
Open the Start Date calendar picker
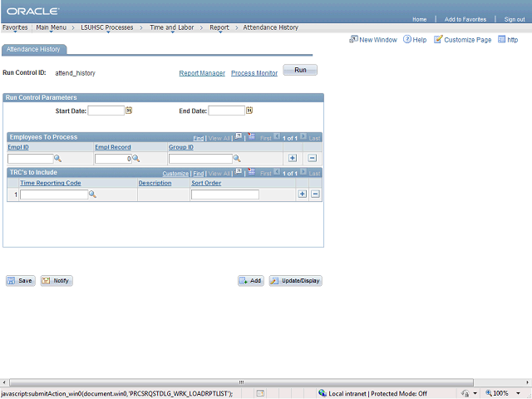click(129, 111)
